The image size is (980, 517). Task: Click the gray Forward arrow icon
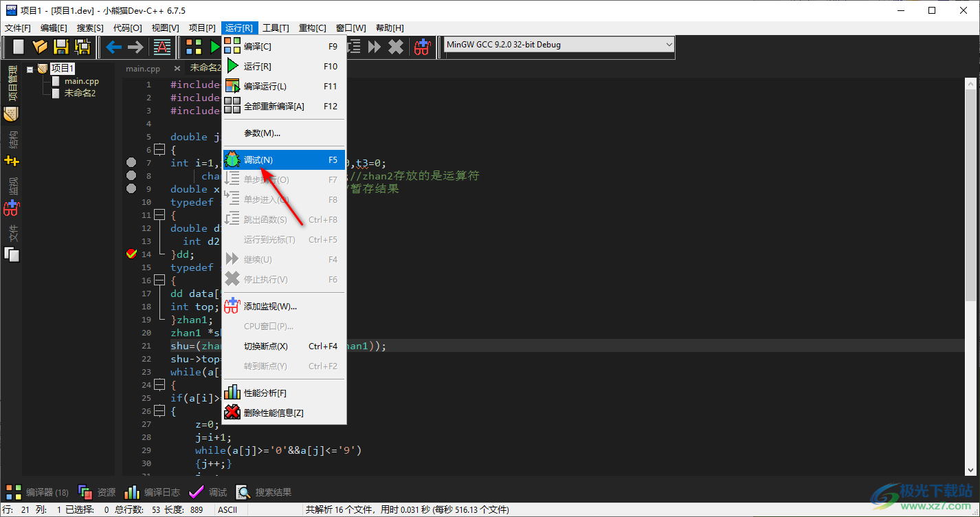[135, 47]
